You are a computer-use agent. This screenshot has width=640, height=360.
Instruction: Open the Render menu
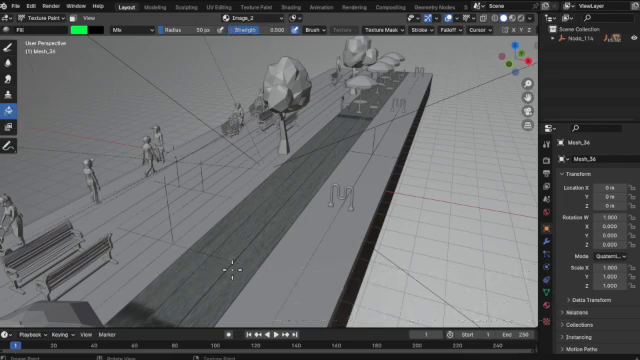tap(51, 6)
